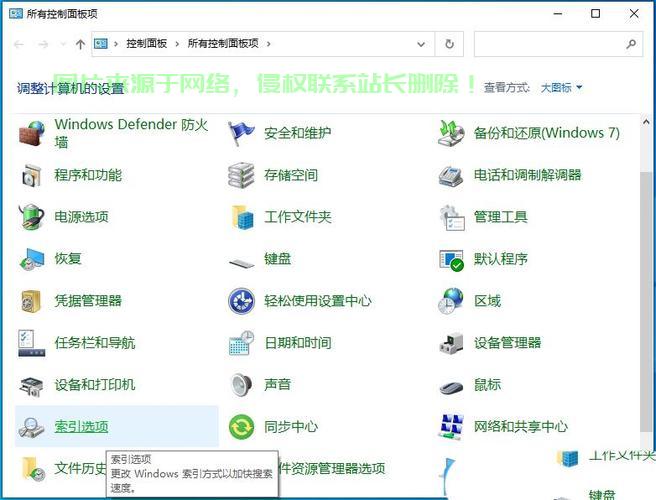Open recent locations dropdown arrow
Screen dimensions: 656x500
click(63, 44)
